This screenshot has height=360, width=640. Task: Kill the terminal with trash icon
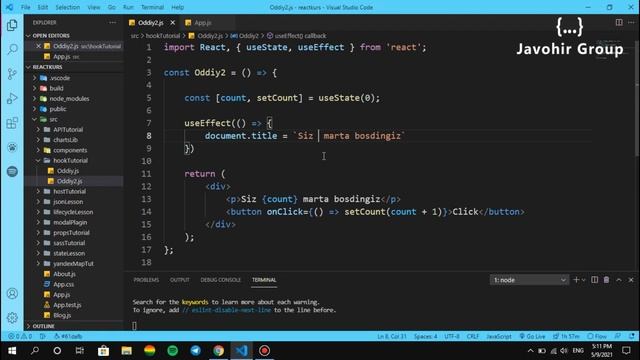tap(607, 280)
